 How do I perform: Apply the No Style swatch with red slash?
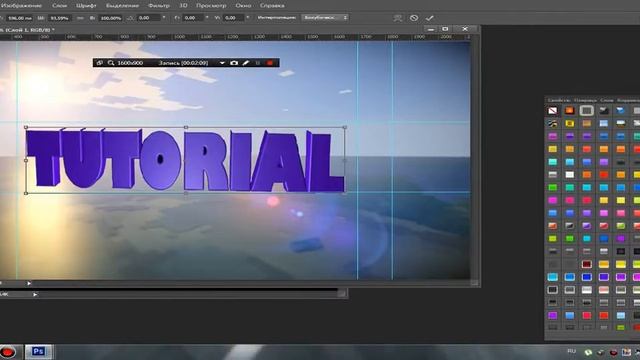[x=552, y=111]
